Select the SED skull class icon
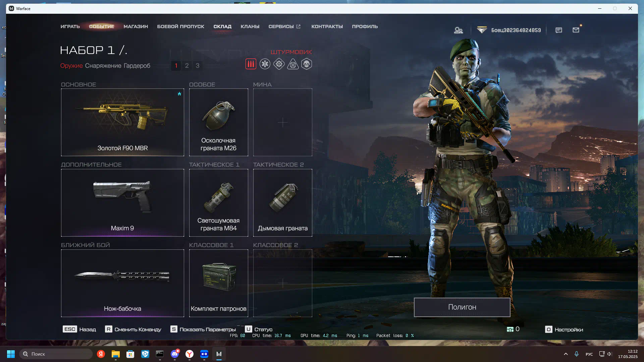This screenshot has width=644, height=362. 307,64
